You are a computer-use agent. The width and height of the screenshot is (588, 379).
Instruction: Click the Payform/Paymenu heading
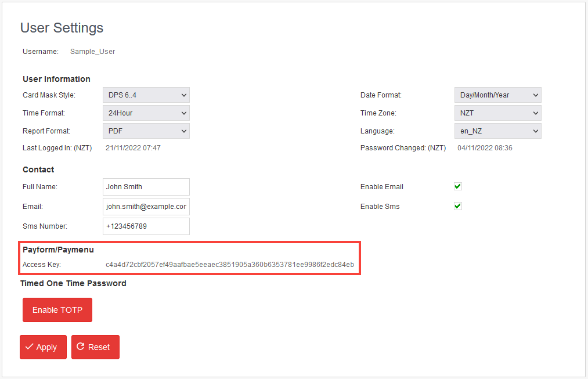point(58,250)
